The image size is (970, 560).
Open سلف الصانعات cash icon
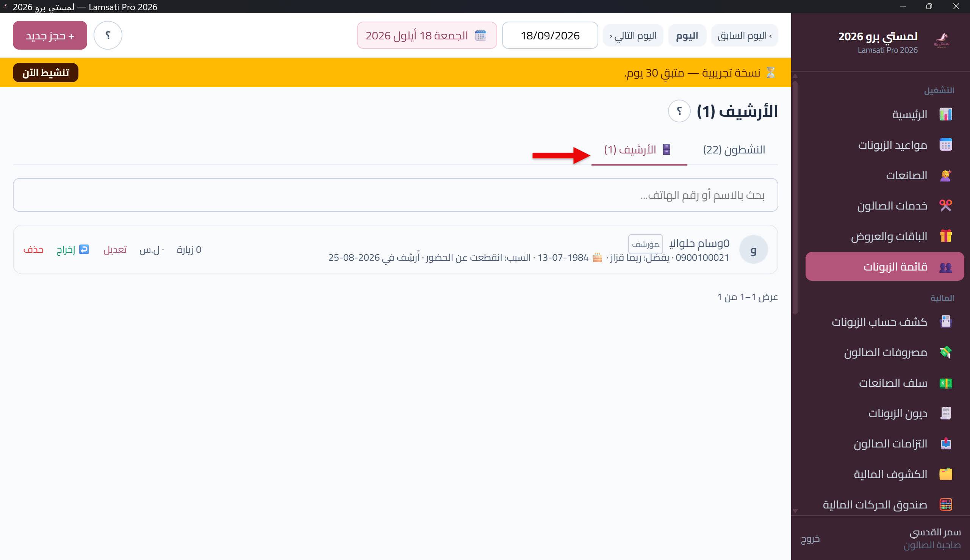click(x=945, y=383)
